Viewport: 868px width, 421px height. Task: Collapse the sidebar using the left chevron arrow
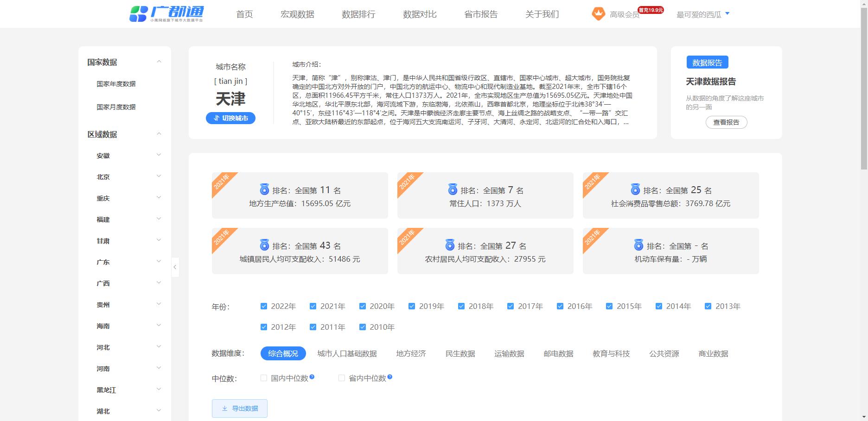click(175, 267)
